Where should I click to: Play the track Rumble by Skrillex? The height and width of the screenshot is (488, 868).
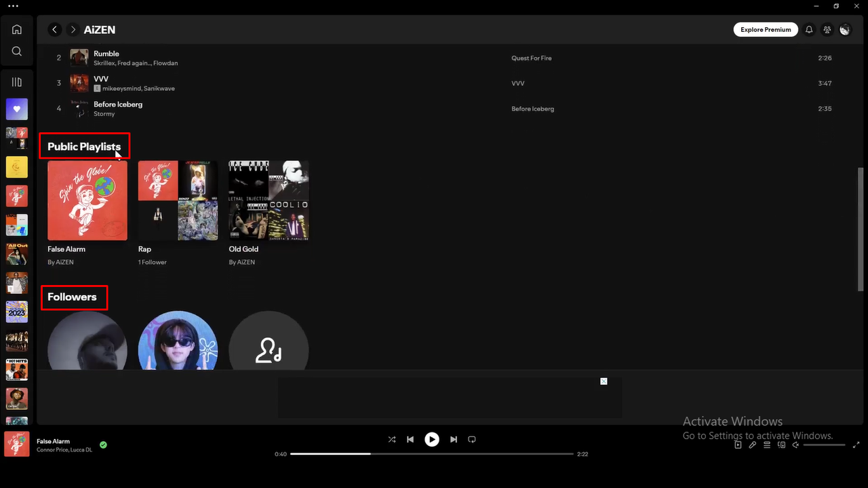point(106,53)
